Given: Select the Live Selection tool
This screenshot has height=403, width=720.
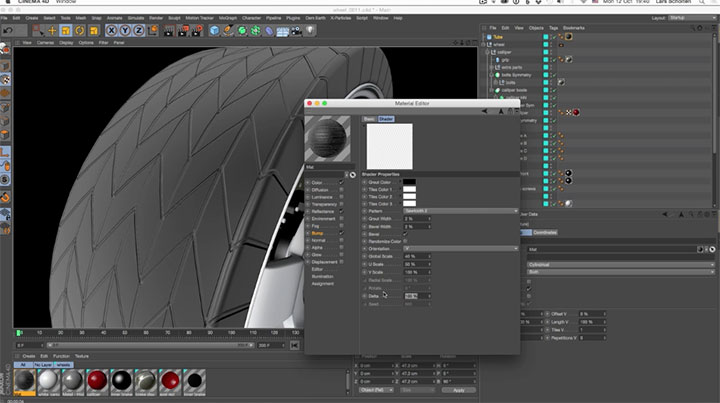Looking at the screenshot, I should (38, 31).
